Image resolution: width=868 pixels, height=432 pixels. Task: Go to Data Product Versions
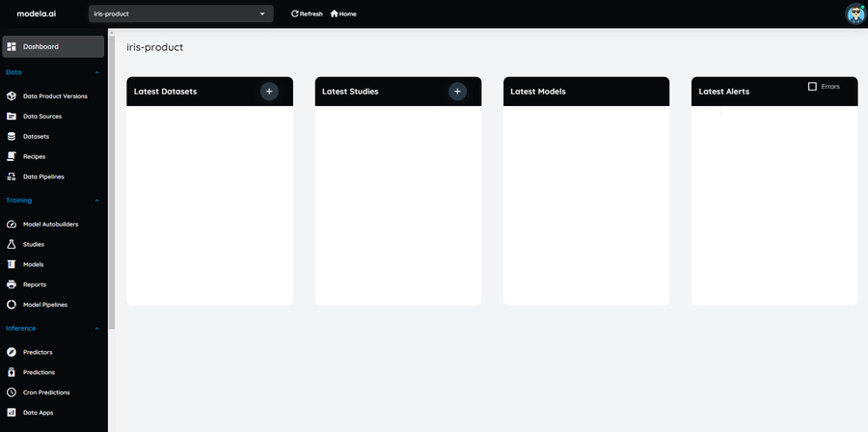pos(55,96)
